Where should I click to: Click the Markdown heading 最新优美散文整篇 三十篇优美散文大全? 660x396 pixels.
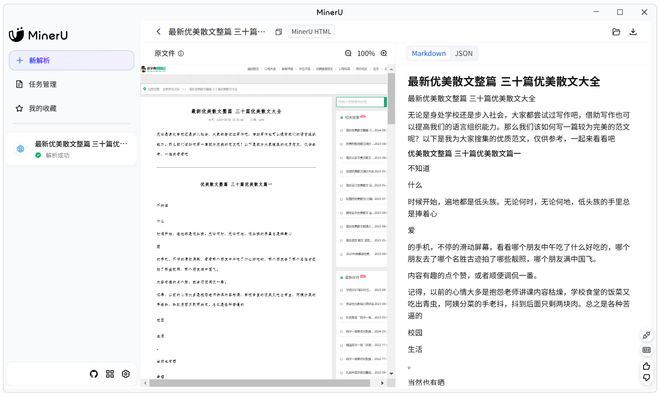pos(504,82)
